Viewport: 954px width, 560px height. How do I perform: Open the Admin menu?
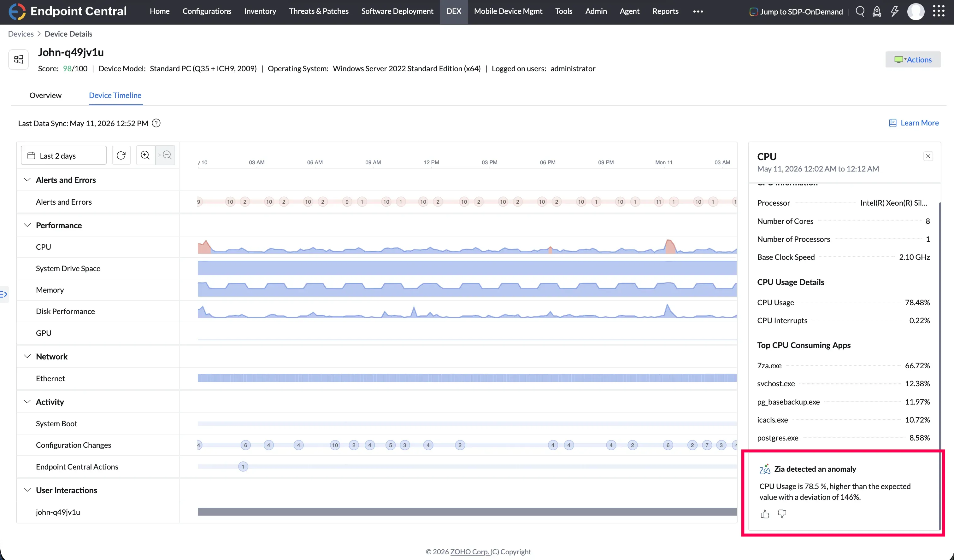point(596,11)
